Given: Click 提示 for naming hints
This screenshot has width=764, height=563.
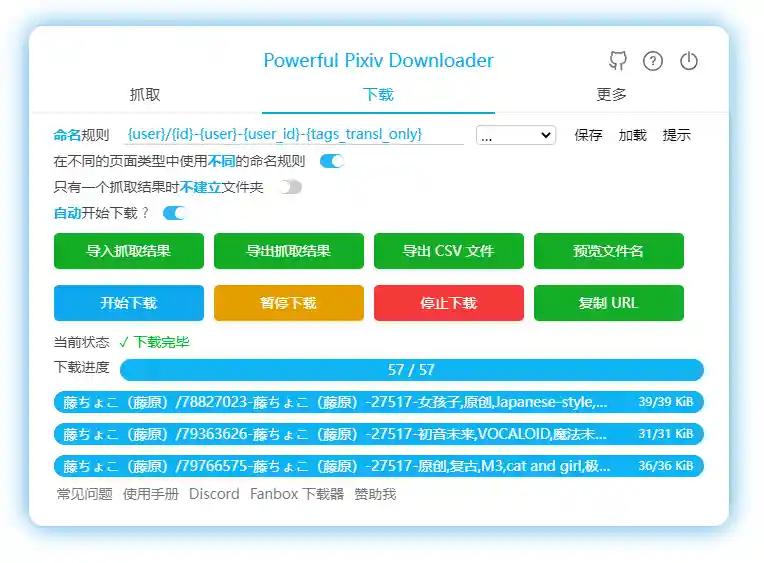Looking at the screenshot, I should pos(677,135).
